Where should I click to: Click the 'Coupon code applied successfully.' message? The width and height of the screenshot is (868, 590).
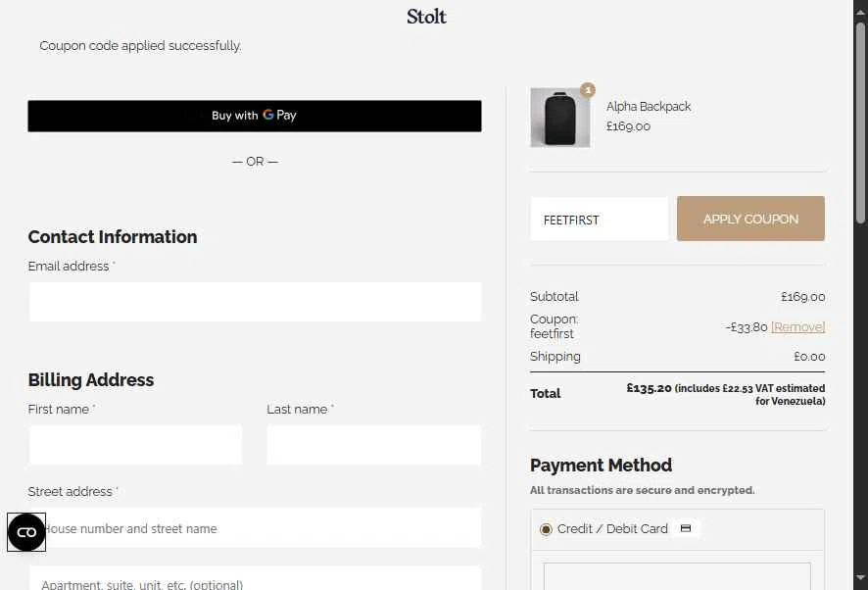(x=140, y=45)
